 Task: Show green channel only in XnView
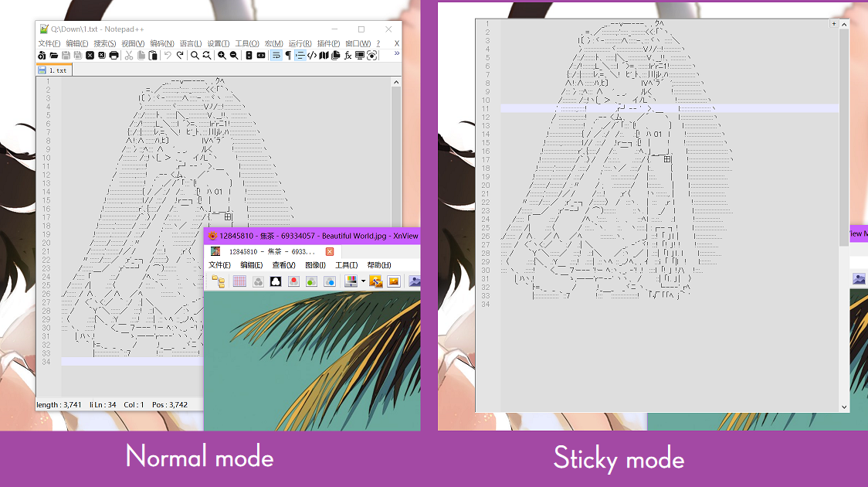click(x=312, y=281)
